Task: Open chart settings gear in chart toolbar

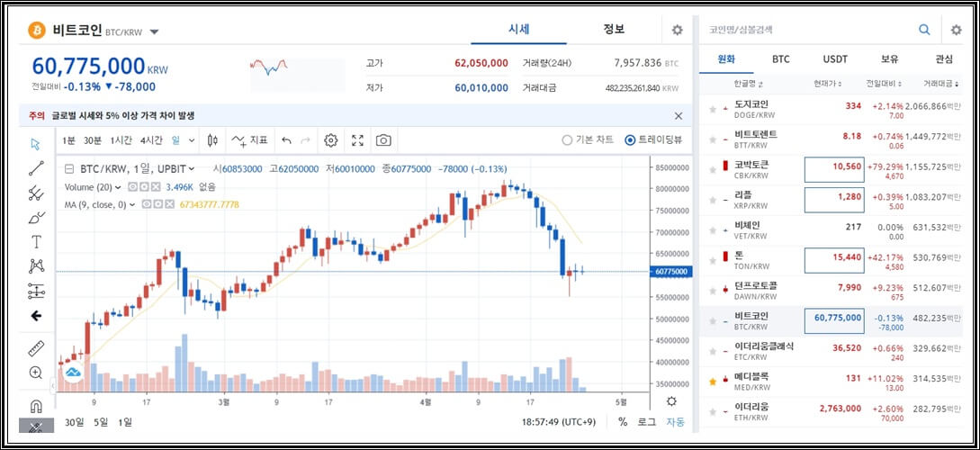Action: tap(330, 140)
